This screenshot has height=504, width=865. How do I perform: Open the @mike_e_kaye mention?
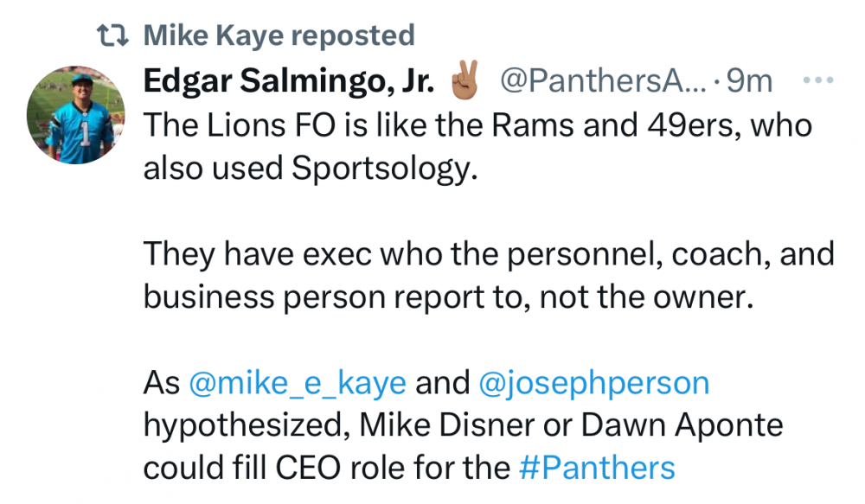[297, 383]
